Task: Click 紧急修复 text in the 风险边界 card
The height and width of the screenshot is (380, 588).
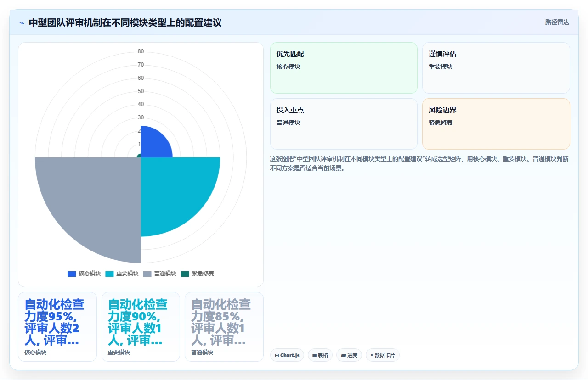Action: [441, 123]
